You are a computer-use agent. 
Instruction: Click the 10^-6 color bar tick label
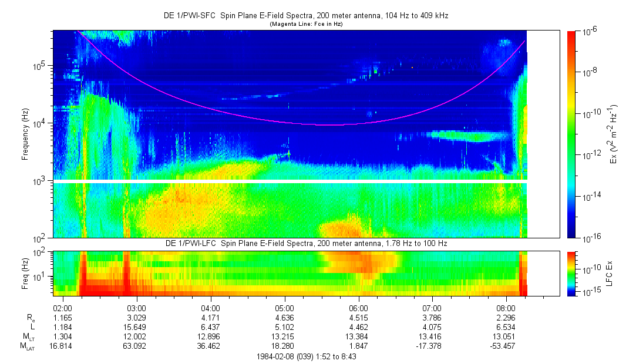[588, 33]
